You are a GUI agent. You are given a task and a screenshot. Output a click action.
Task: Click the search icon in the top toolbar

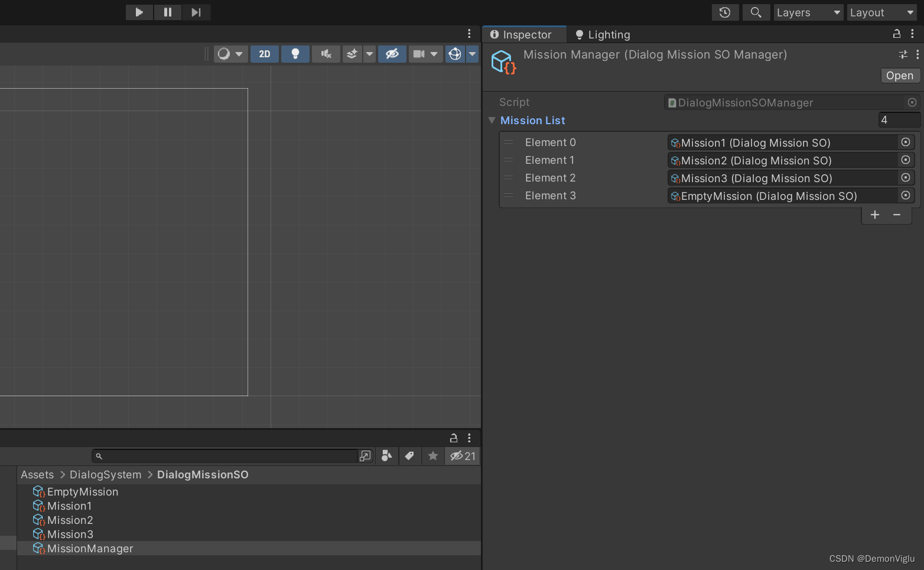click(756, 12)
